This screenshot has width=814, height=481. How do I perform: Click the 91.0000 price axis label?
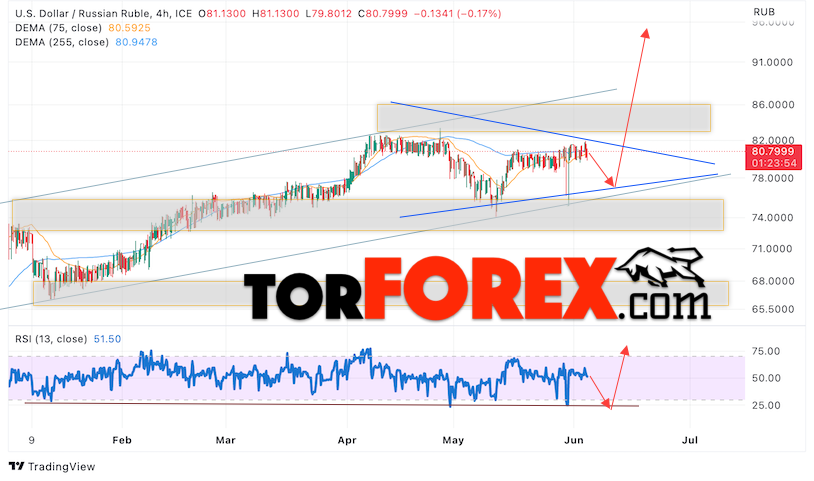point(773,62)
